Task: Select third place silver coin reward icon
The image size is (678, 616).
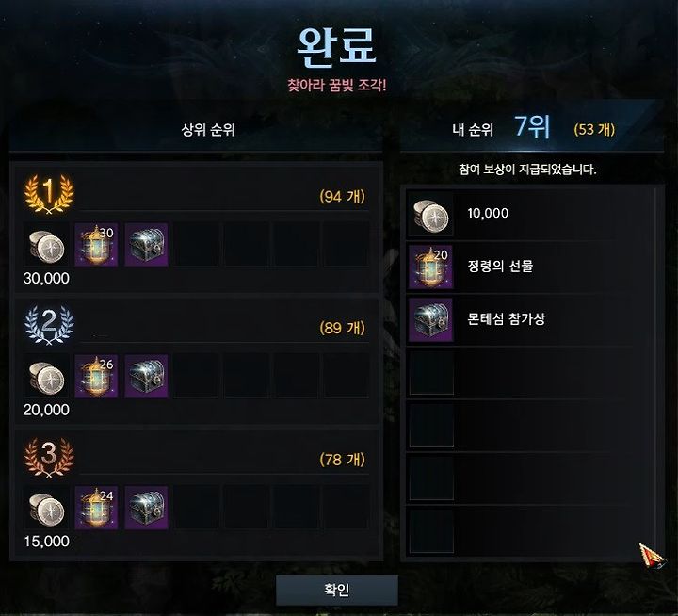Action: click(46, 509)
